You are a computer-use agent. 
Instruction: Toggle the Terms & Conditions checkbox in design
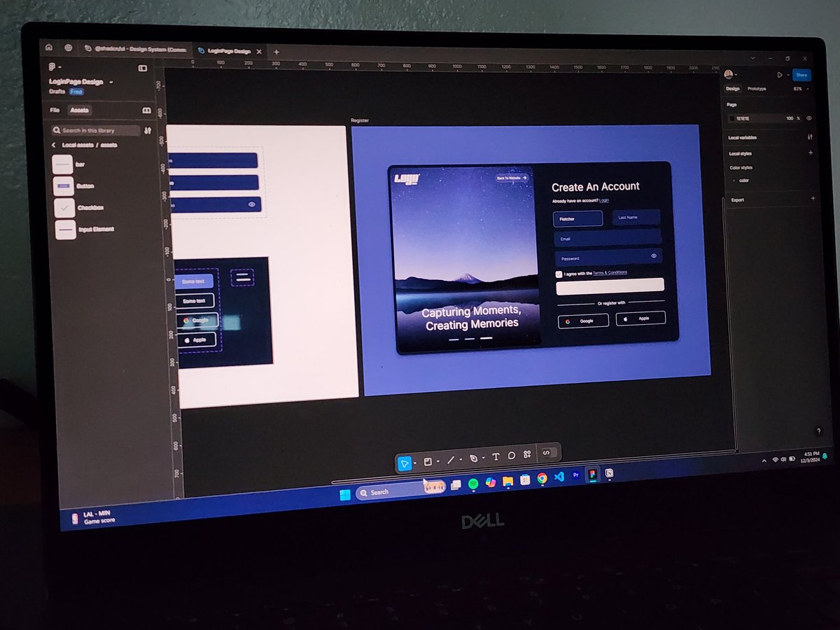pos(559,274)
